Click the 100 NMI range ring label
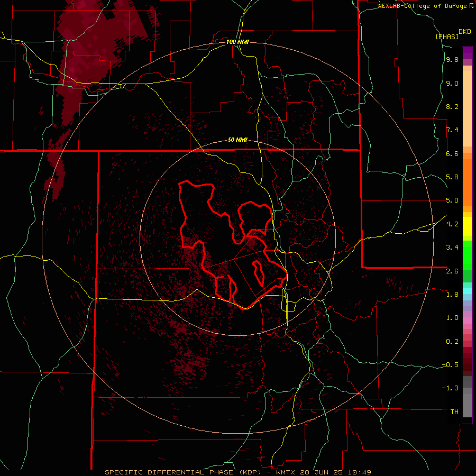This screenshot has width=476, height=476. [x=237, y=42]
